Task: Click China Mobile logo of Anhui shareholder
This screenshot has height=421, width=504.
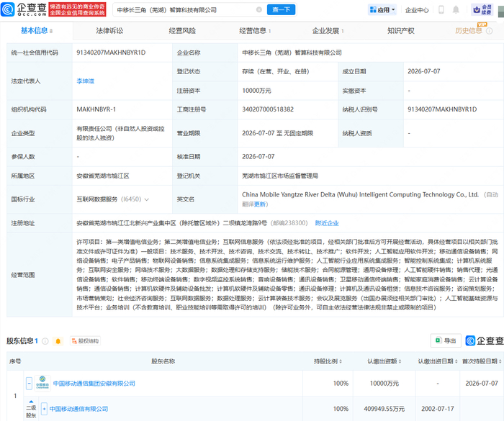Action: [42, 383]
